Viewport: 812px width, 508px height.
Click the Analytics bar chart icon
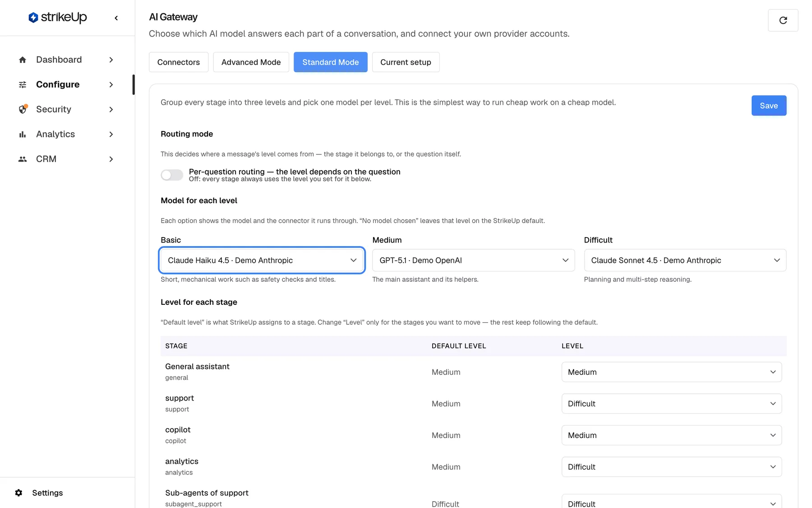(x=23, y=134)
